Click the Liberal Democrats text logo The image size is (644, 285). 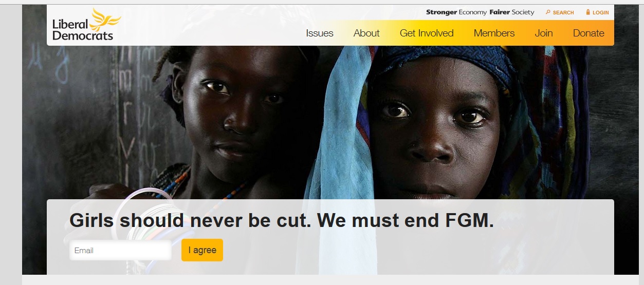(82, 30)
